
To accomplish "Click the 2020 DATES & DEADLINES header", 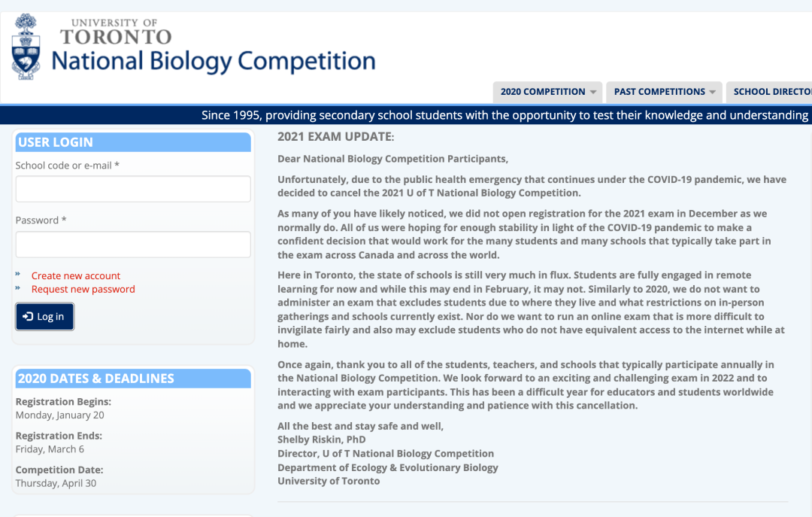I will click(95, 379).
